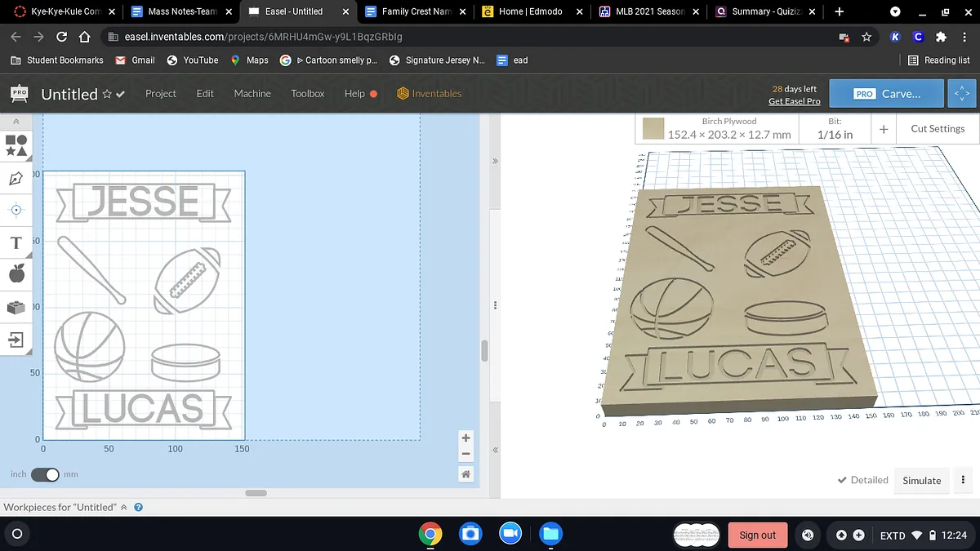The width and height of the screenshot is (980, 551).
Task: Open workpieces help question icon
Action: point(138,507)
